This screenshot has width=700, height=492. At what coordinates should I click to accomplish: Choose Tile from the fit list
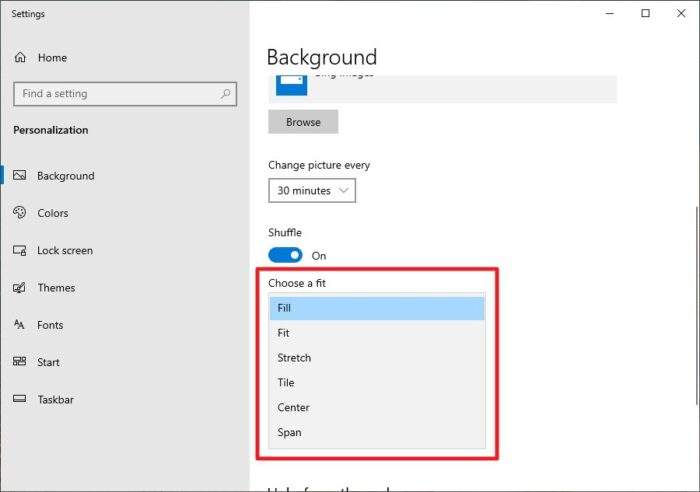[x=377, y=383]
